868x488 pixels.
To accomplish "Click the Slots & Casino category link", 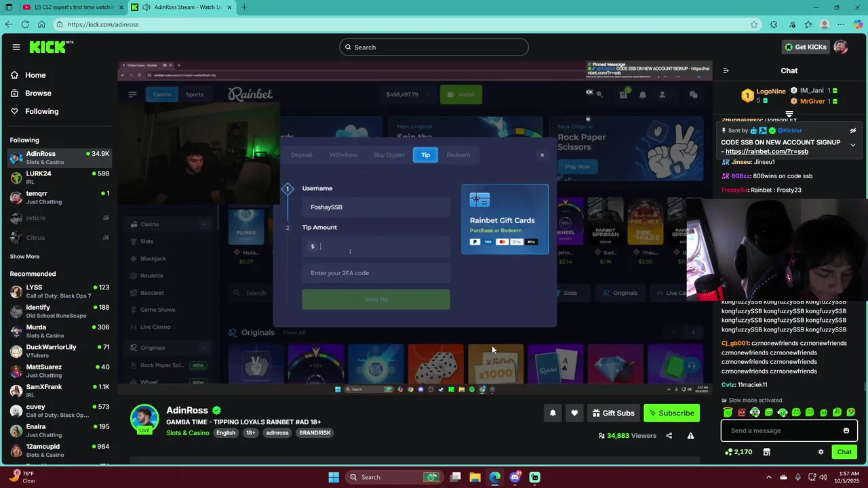I will pos(188,433).
